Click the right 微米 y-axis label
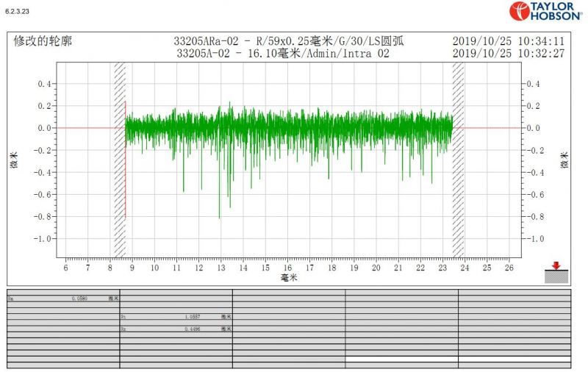588x372 pixels. pyautogui.click(x=564, y=160)
